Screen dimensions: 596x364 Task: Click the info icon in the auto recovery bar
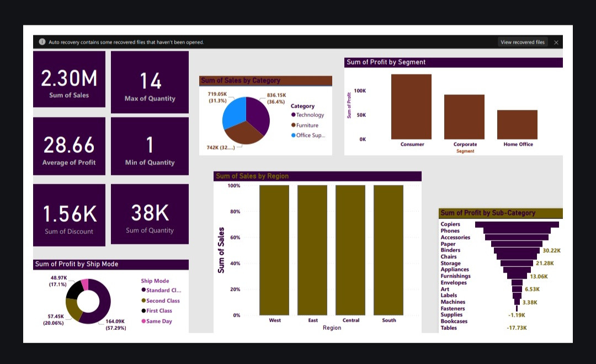[x=42, y=42]
